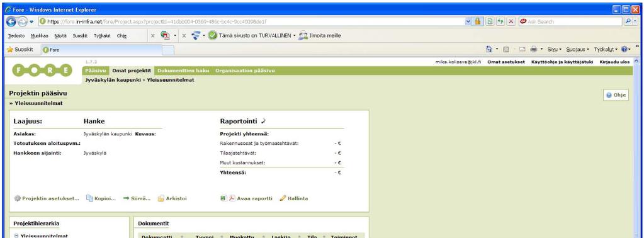Click the Ohje help button
644x238 pixels.
[616, 95]
